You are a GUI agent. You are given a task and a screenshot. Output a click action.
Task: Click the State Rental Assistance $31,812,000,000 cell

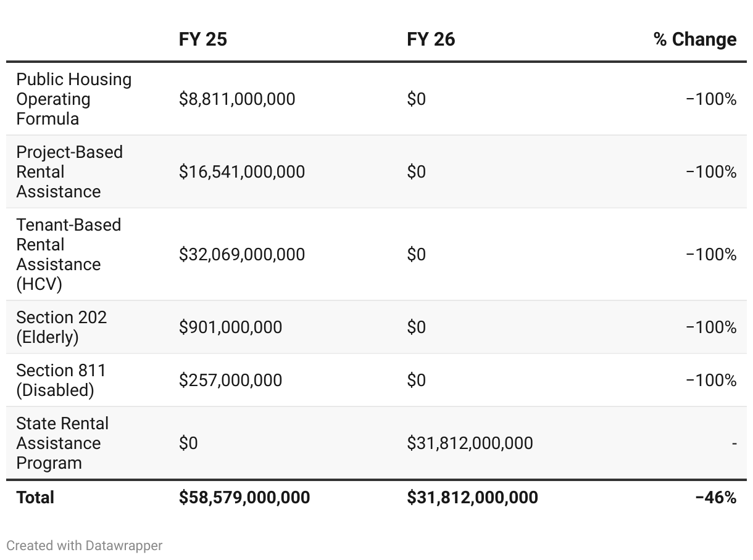coord(470,443)
